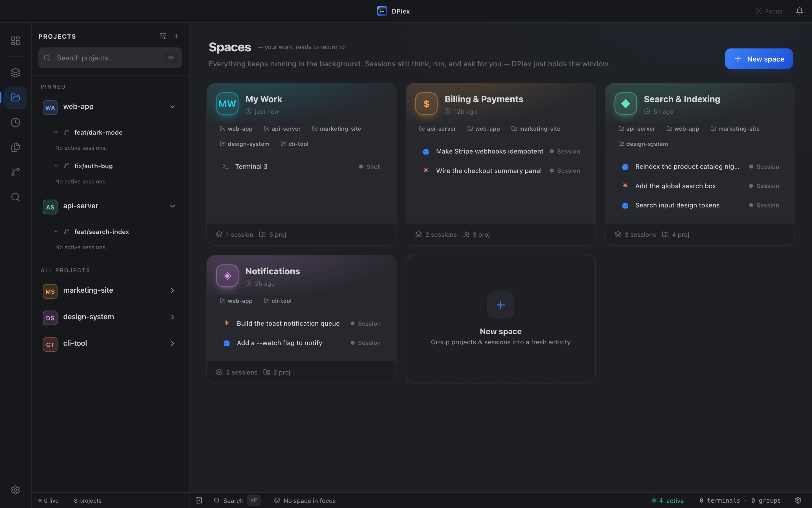812x508 pixels.
Task: Expand the marketing-site project chevron
Action: tap(173, 291)
